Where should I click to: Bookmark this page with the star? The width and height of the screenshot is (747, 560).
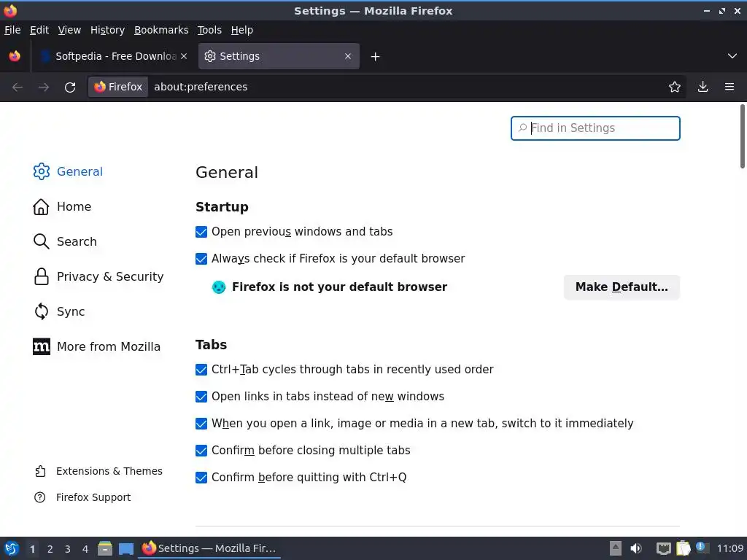coord(675,87)
